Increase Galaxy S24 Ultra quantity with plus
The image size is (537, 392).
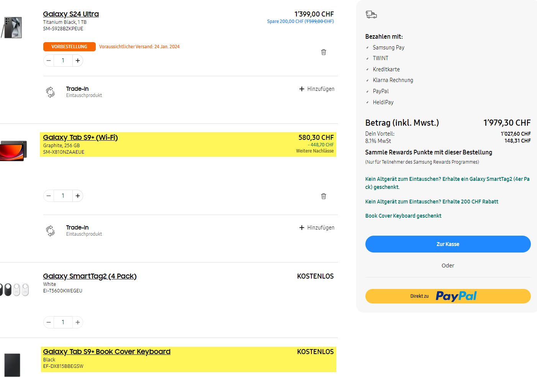tap(78, 61)
